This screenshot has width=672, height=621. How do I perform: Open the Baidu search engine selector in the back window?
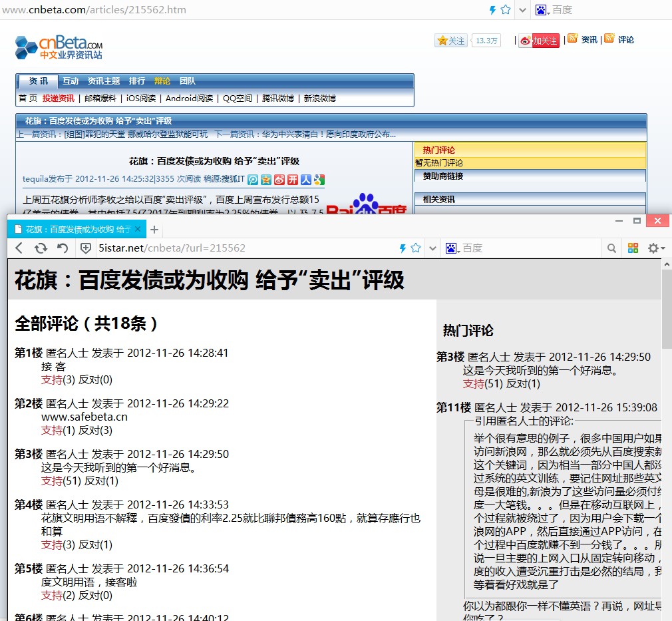coord(542,10)
